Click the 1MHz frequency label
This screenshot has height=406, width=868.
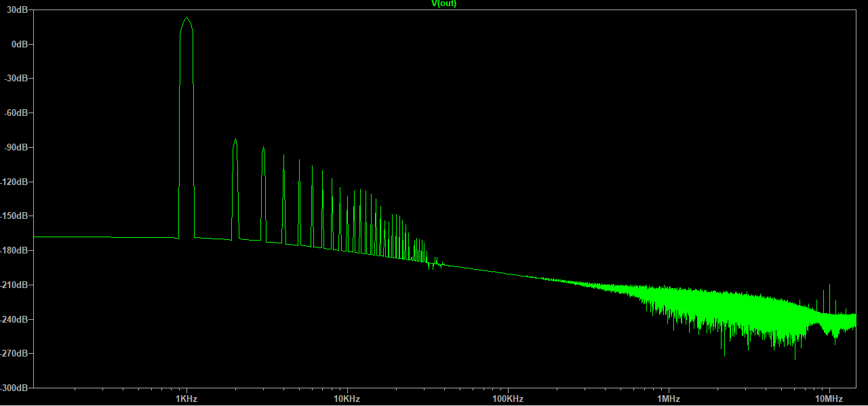(x=669, y=398)
